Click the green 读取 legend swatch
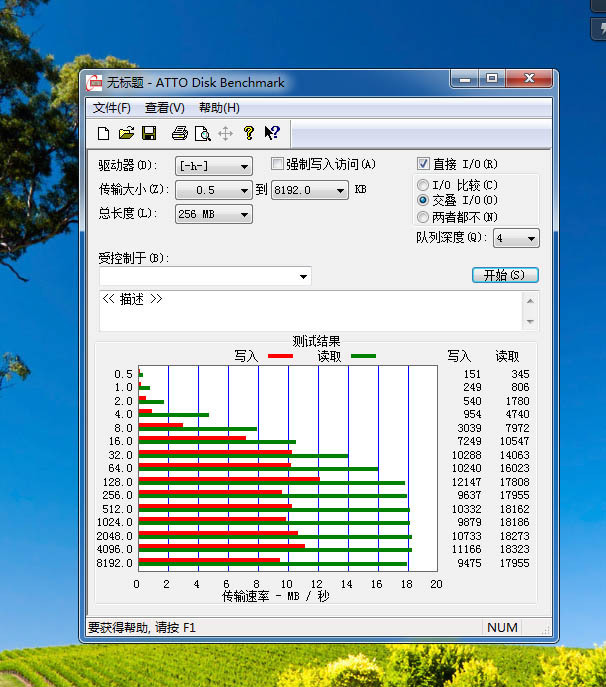The width and height of the screenshot is (606, 687). [x=363, y=356]
